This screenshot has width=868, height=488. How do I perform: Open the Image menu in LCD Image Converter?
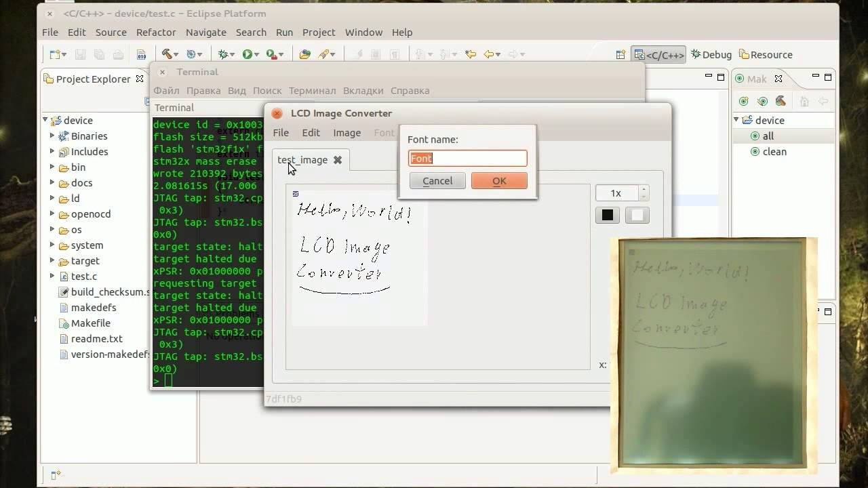pyautogui.click(x=347, y=133)
